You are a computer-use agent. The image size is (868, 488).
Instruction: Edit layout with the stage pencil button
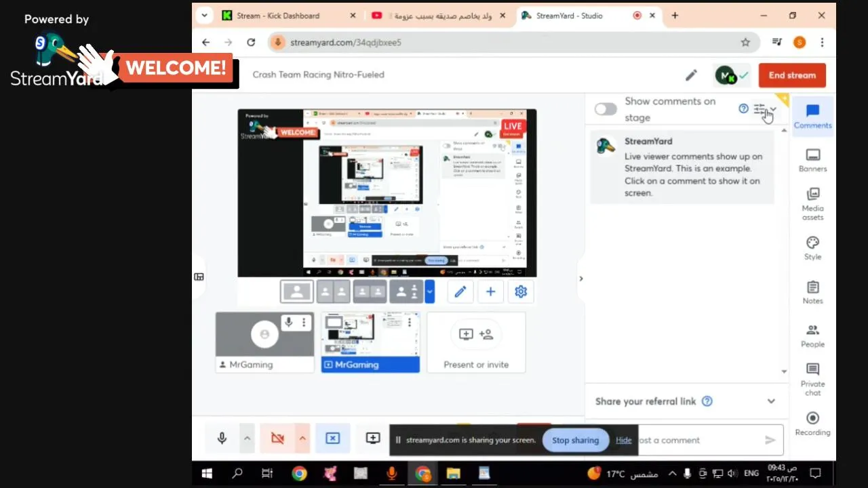[460, 291]
